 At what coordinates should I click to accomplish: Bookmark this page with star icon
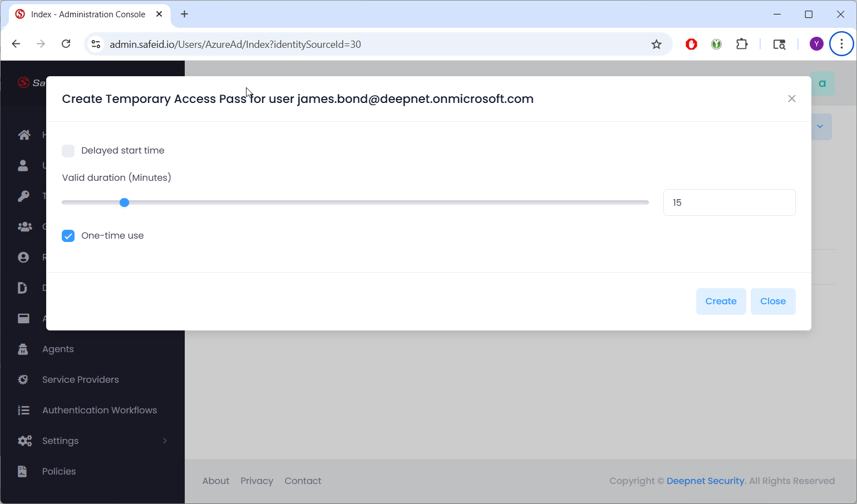[x=657, y=45]
